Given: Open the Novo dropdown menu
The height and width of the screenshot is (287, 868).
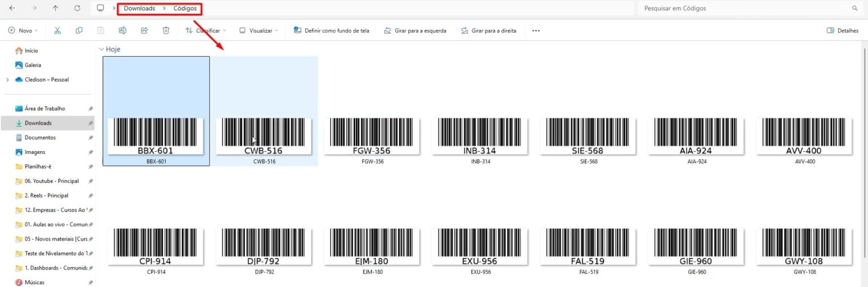Looking at the screenshot, I should [23, 31].
